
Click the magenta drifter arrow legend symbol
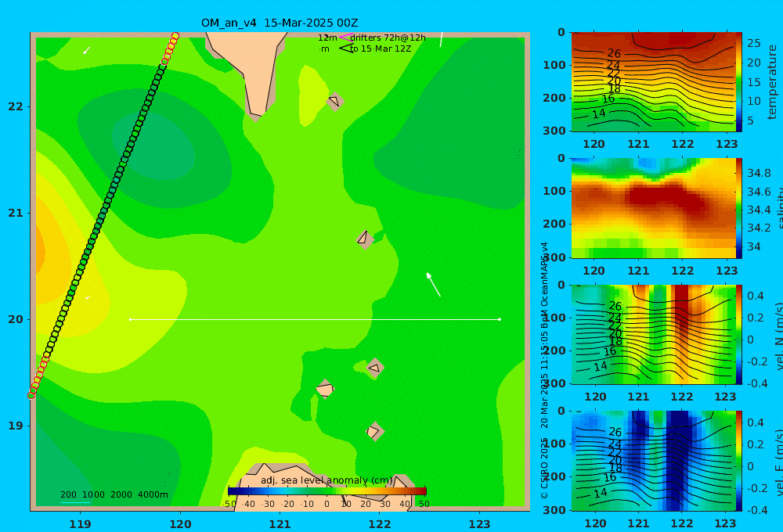pos(345,38)
